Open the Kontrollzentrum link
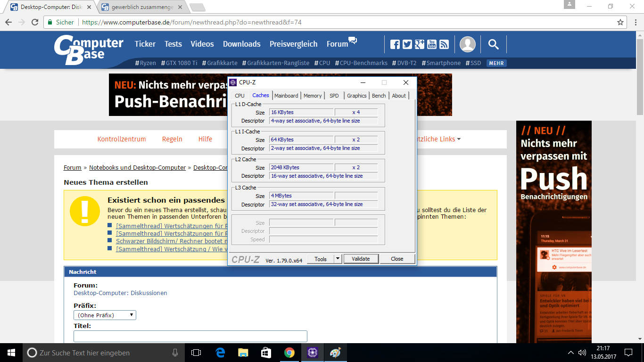Viewport: 644px width, 362px height. (122, 139)
